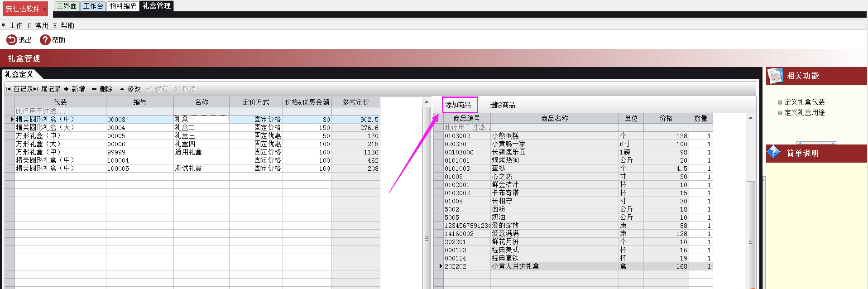Click the red 退出 exit icon
868x289 pixels.
click(11, 40)
